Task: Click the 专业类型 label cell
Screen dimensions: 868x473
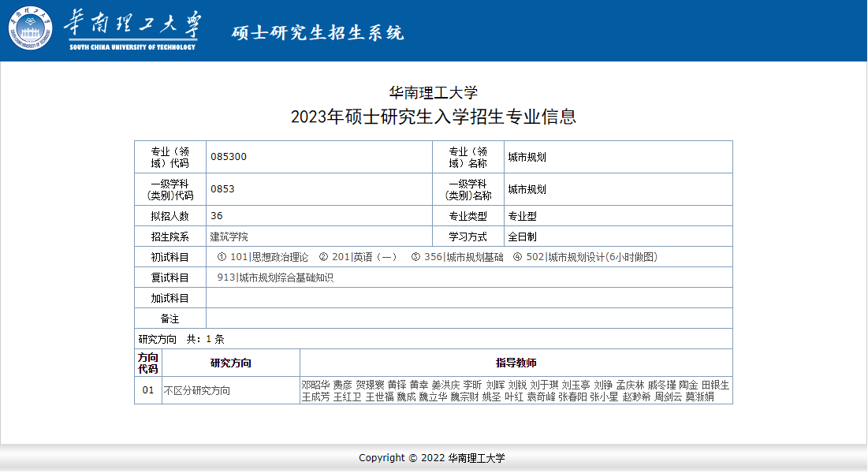Action: pyautogui.click(x=468, y=216)
